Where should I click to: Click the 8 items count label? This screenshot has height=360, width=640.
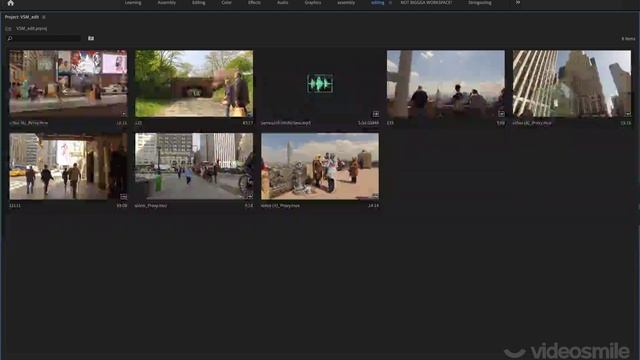coord(628,39)
